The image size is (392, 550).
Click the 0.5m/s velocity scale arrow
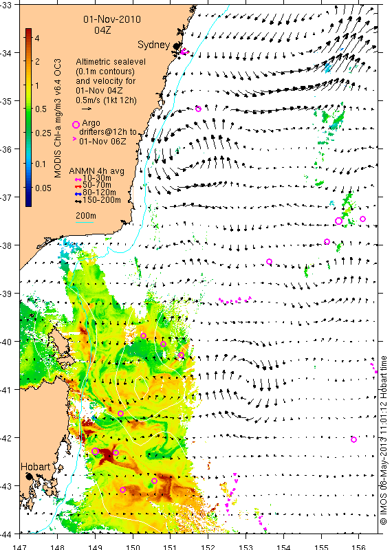click(x=87, y=109)
